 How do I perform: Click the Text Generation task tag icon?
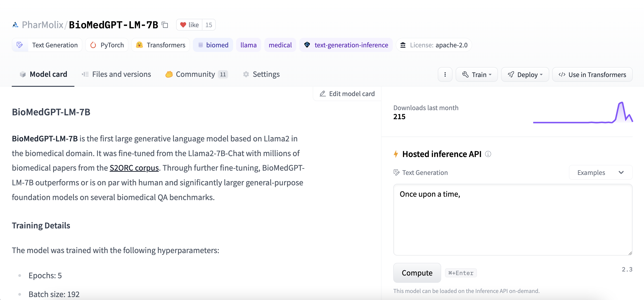(20, 45)
